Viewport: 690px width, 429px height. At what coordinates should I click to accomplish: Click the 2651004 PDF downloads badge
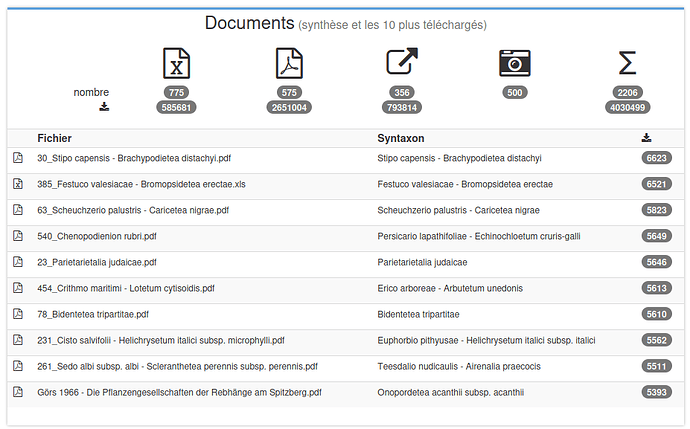point(289,107)
